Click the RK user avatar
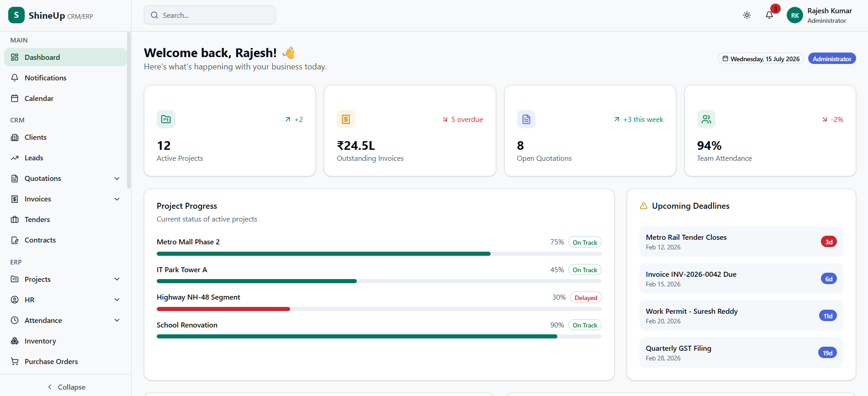868x396 pixels. [x=795, y=15]
